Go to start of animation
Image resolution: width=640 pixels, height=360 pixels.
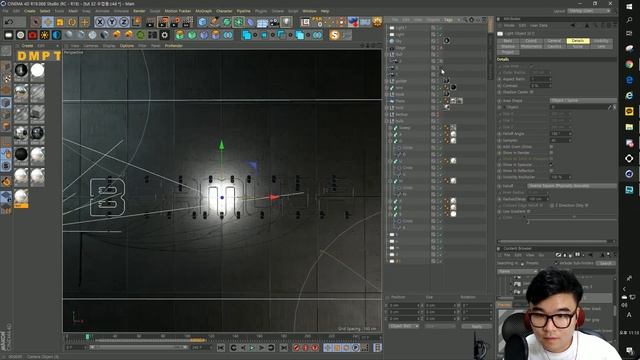(x=221, y=348)
